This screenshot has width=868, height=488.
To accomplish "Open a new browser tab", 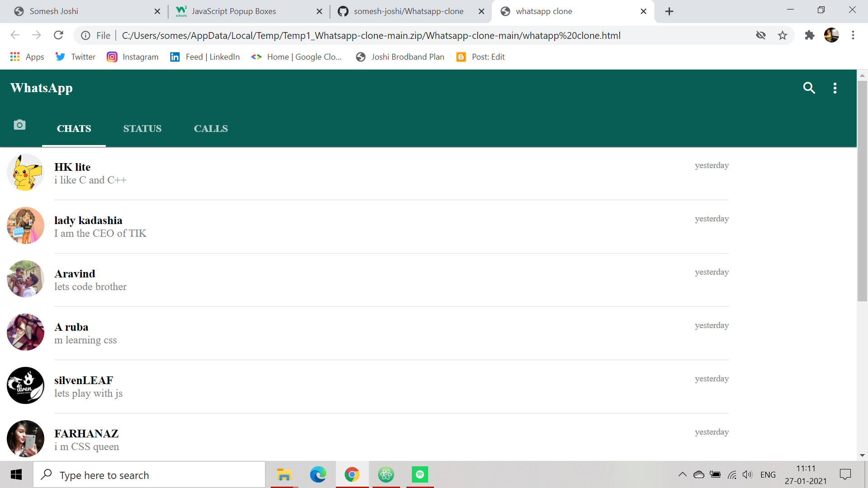I will click(x=669, y=11).
